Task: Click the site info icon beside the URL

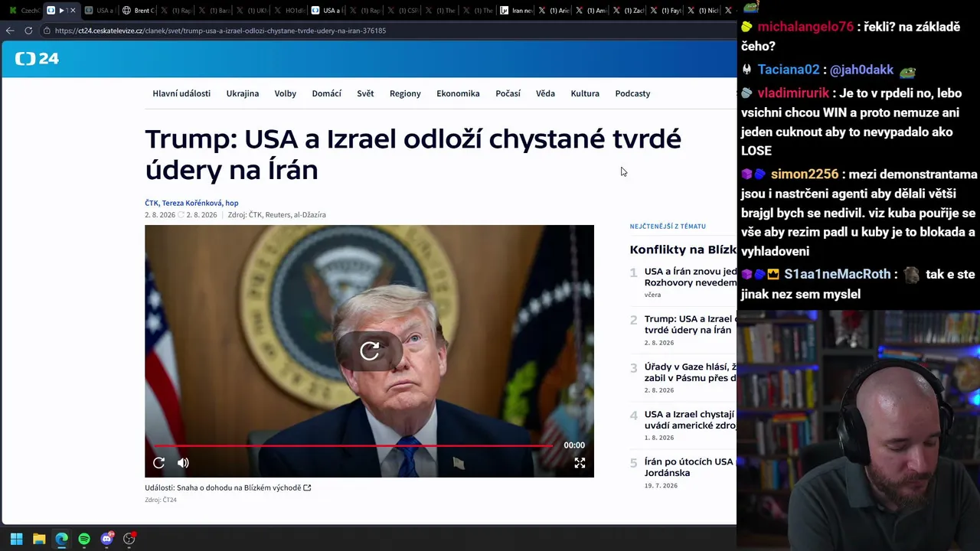Action: 47,31
